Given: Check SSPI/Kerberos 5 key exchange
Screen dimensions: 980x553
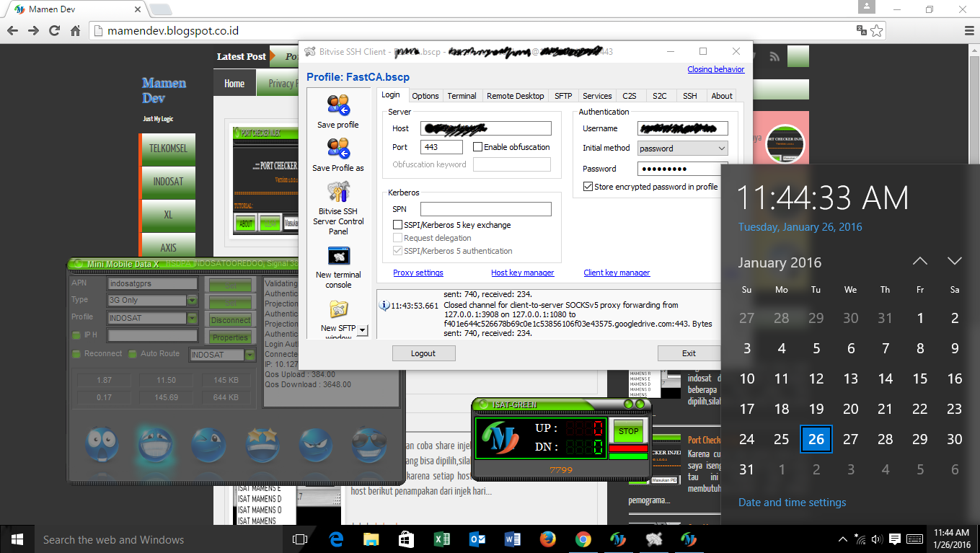Looking at the screenshot, I should (397, 225).
